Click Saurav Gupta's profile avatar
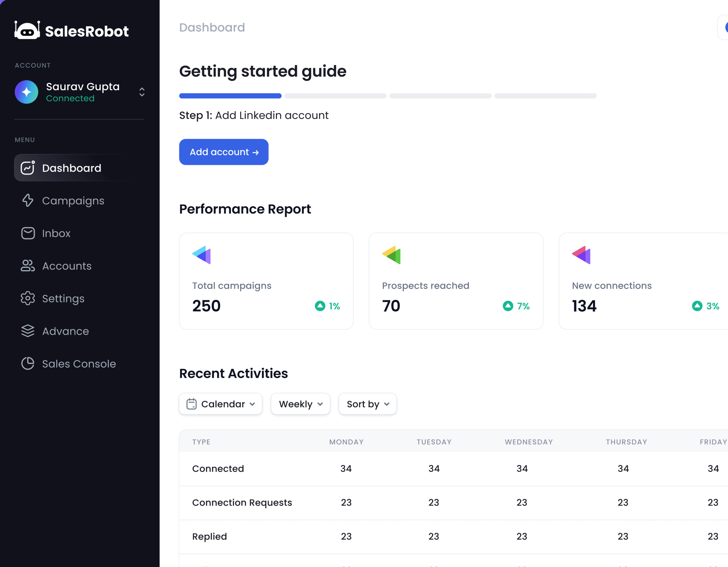This screenshot has width=728, height=567. click(27, 92)
